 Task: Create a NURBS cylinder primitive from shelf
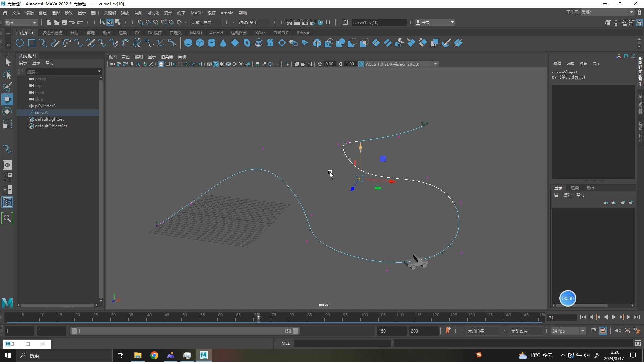[212, 43]
